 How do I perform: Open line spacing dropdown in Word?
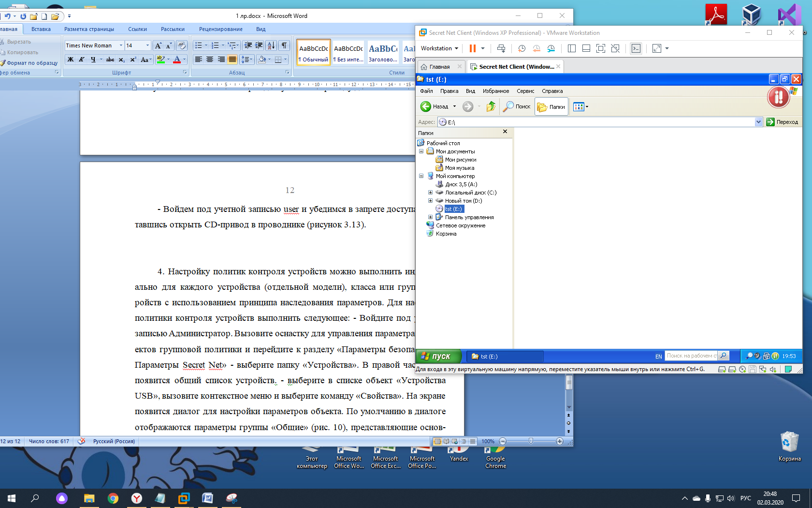pyautogui.click(x=246, y=60)
